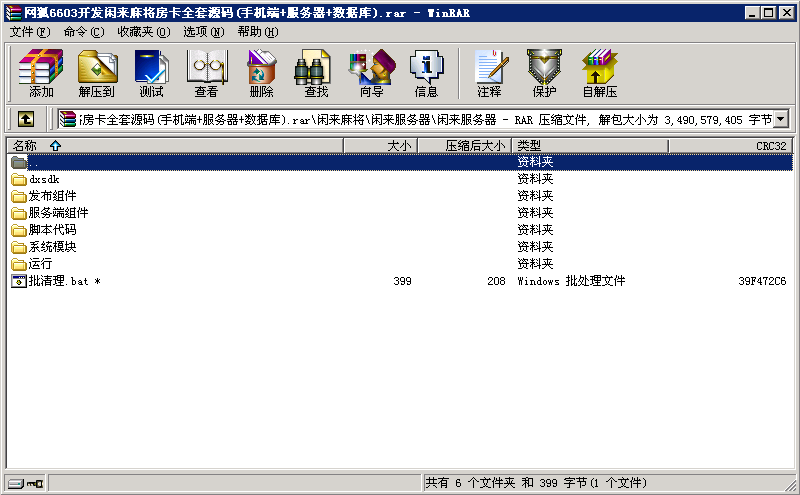800x495 pixels.
Task: Sort by CRC32 column header
Action: click(x=770, y=146)
